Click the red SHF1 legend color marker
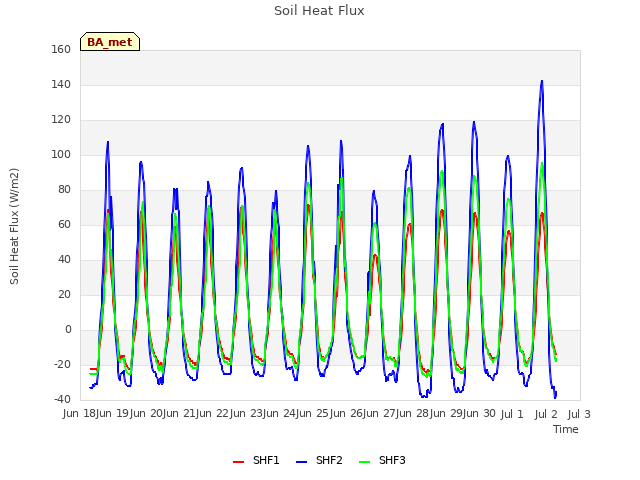 [238, 462]
